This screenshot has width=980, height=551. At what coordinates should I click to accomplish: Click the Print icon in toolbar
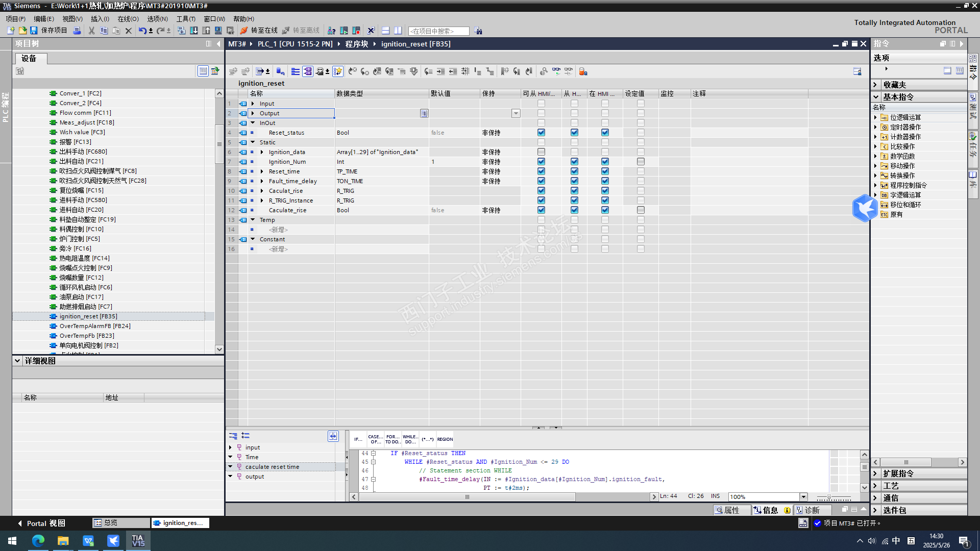(77, 31)
